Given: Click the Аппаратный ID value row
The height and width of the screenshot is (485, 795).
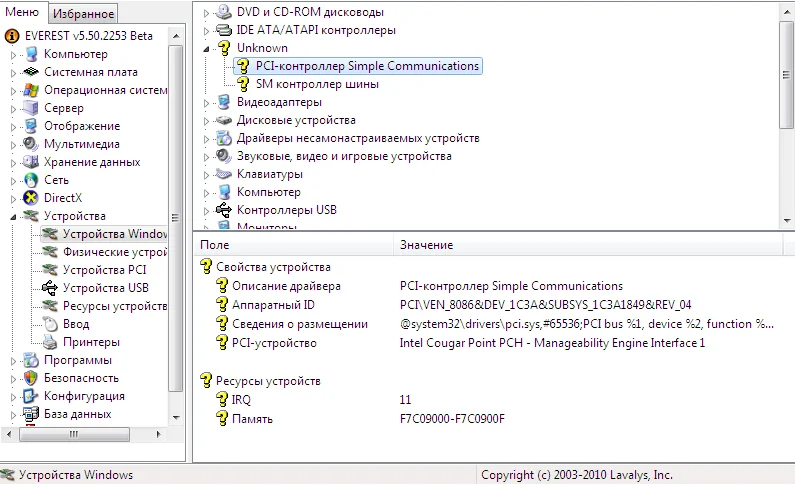Looking at the screenshot, I should coord(546,305).
